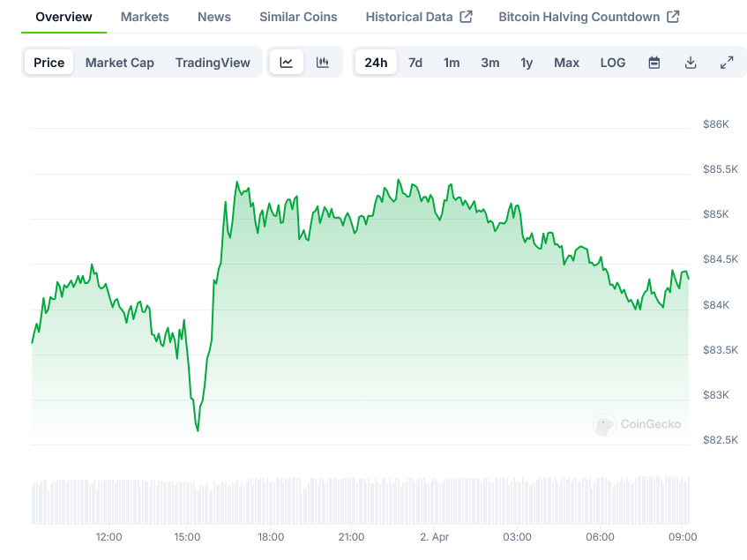Viewport: 747px width, 560px height.
Task: Select the 1y time range
Action: point(527,63)
